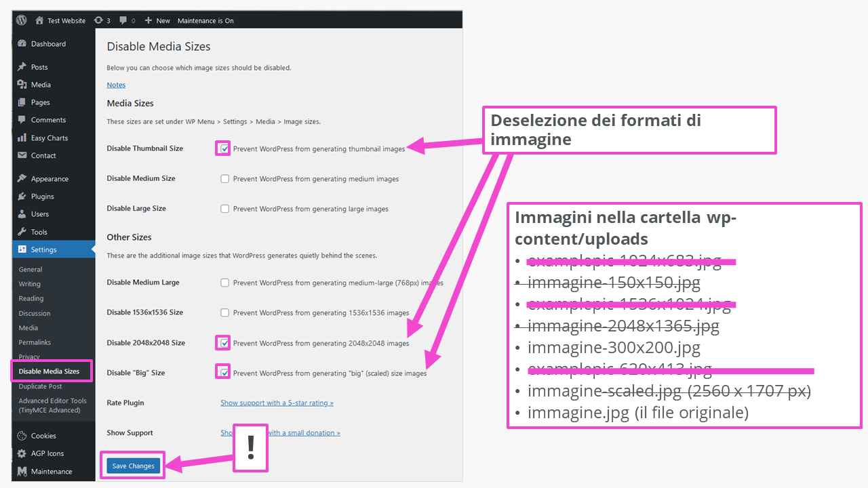Click the home icon beside Test Website
This screenshot has height=488, width=868.
click(39, 20)
